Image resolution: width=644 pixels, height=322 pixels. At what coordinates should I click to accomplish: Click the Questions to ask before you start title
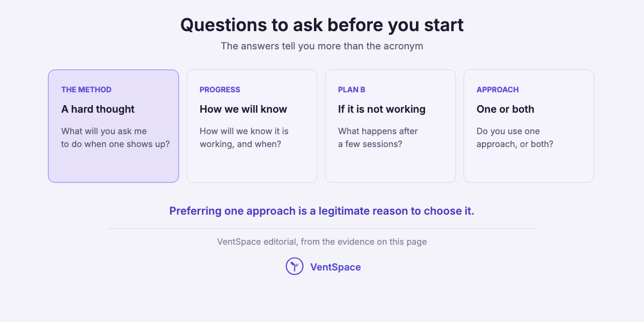322,25
